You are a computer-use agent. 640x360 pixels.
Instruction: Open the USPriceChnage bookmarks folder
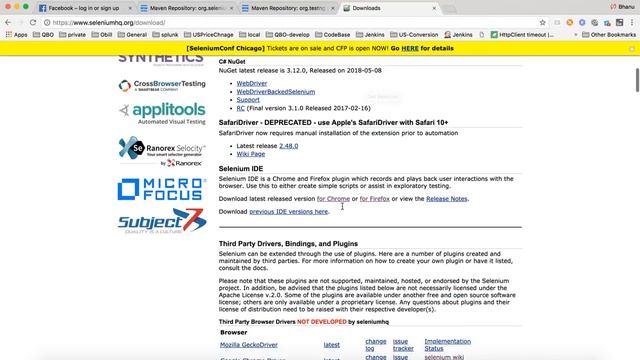coord(209,35)
